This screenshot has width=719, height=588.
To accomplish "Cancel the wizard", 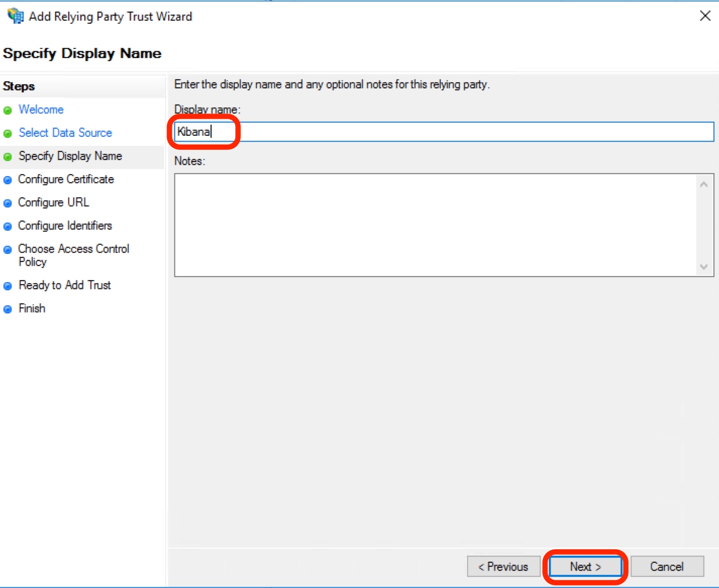I will (667, 567).
